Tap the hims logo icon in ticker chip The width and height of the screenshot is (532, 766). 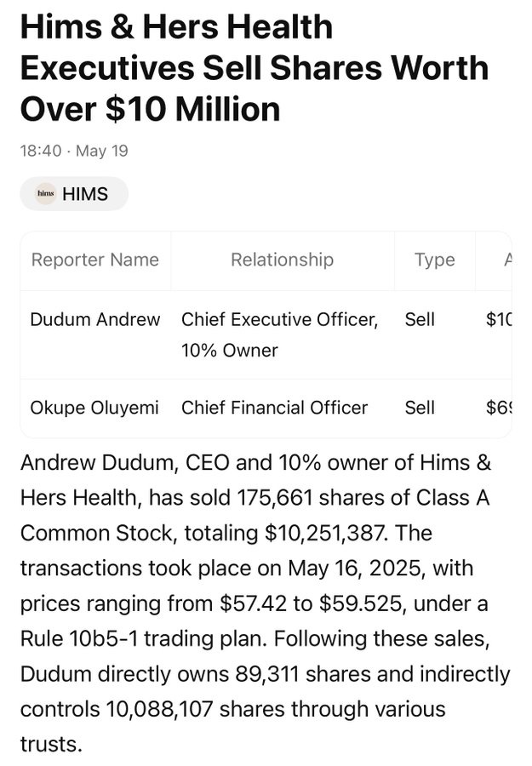tap(45, 193)
